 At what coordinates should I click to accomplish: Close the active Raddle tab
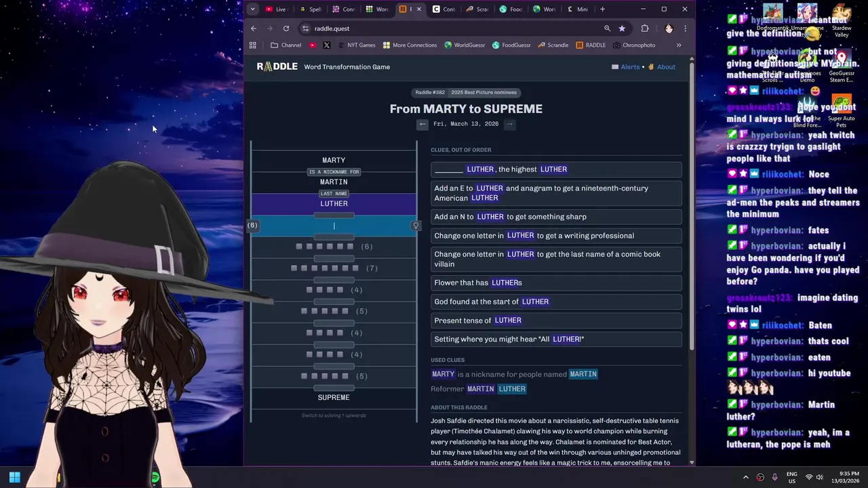point(418,9)
